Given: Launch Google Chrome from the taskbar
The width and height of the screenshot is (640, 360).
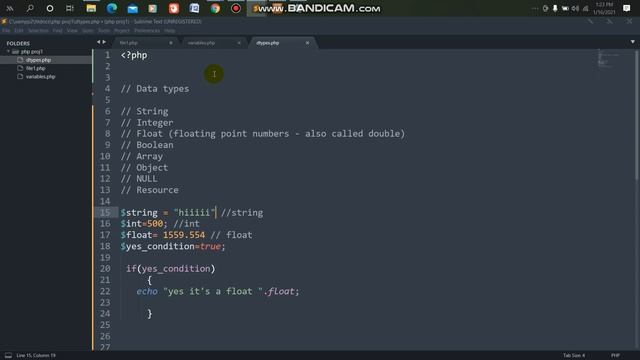Looking at the screenshot, I should click(x=215, y=9).
